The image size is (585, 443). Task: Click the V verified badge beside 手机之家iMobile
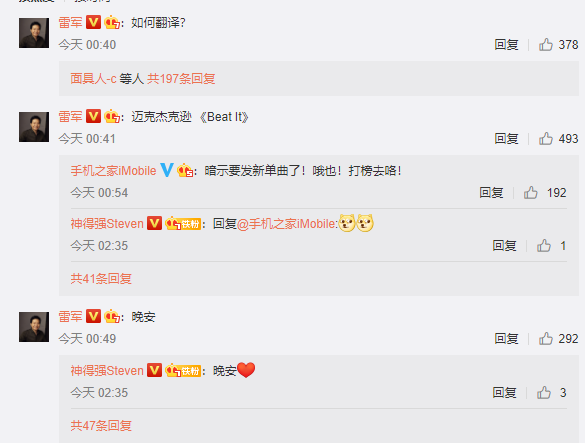167,170
